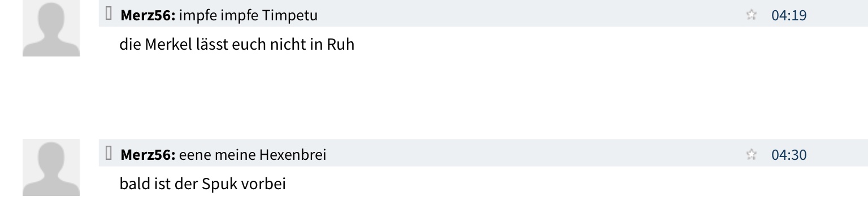The image size is (868, 205).
Task: Click the avatar beside the 'eene meine Hexenbrei' comment
Action: pos(51,168)
